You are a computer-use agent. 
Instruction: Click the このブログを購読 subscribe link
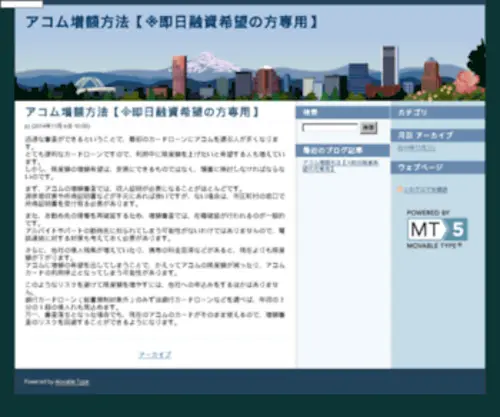click(426, 190)
